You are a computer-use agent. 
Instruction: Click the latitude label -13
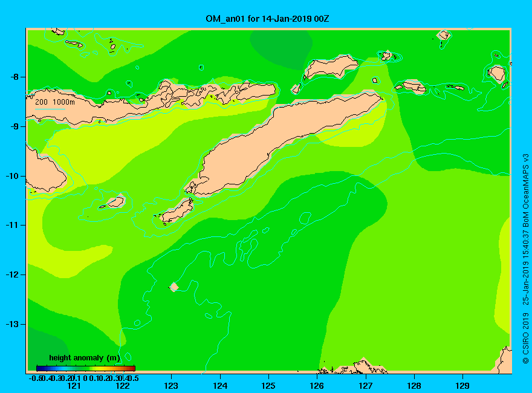click(x=13, y=324)
